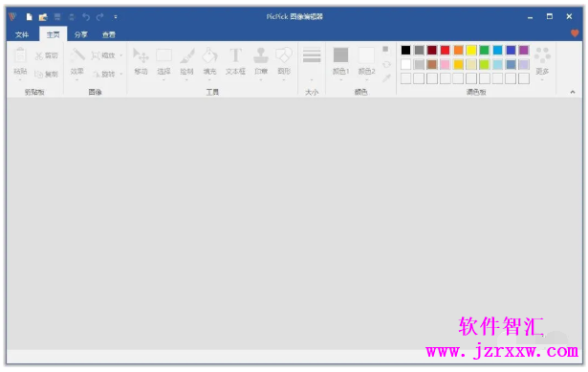This screenshot has width=588, height=372.
Task: Click the heart icon at top right
Action: (575, 33)
